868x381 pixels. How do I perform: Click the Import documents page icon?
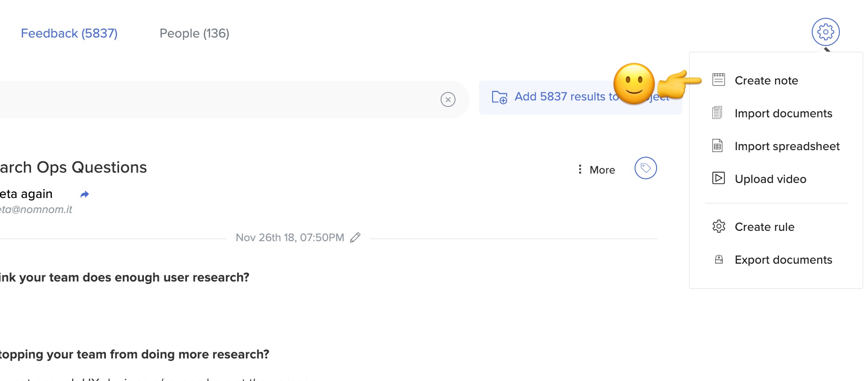point(717,113)
